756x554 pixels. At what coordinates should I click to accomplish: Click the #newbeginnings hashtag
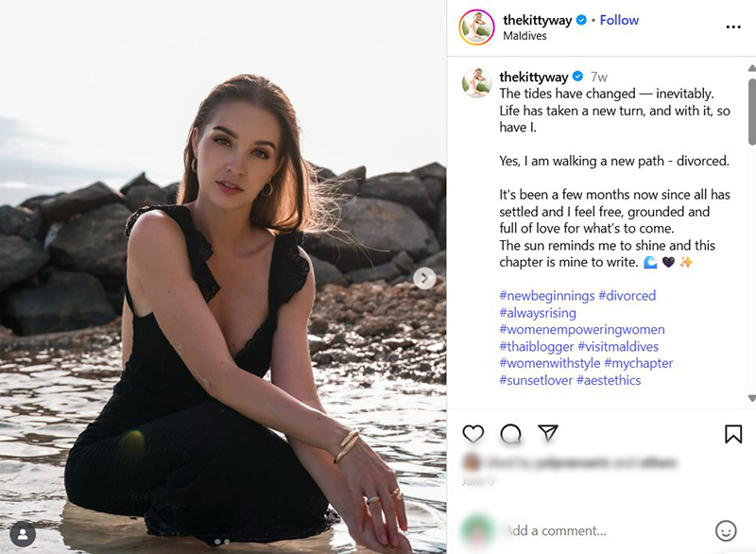coord(546,296)
